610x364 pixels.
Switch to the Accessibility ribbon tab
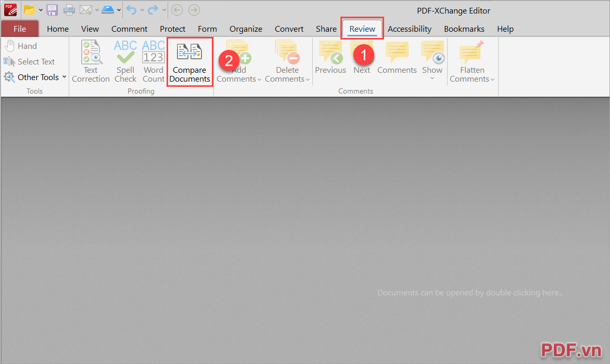pyautogui.click(x=410, y=29)
